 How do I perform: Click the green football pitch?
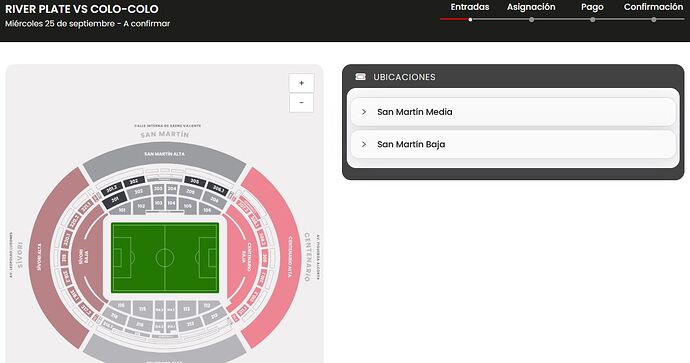165,257
